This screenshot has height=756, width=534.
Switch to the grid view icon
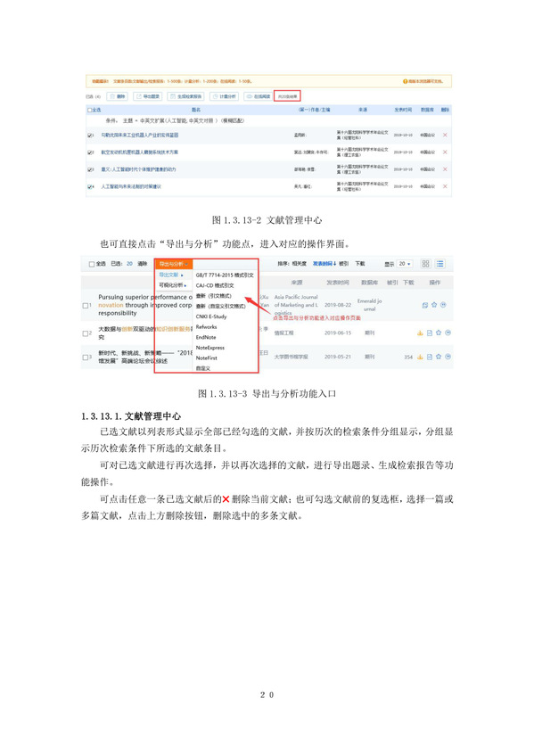click(x=425, y=264)
